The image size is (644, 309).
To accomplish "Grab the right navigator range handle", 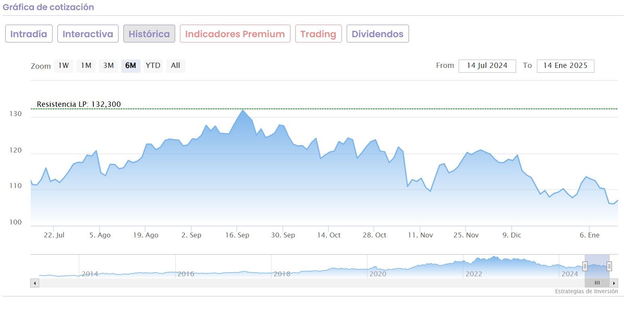I will click(x=609, y=266).
